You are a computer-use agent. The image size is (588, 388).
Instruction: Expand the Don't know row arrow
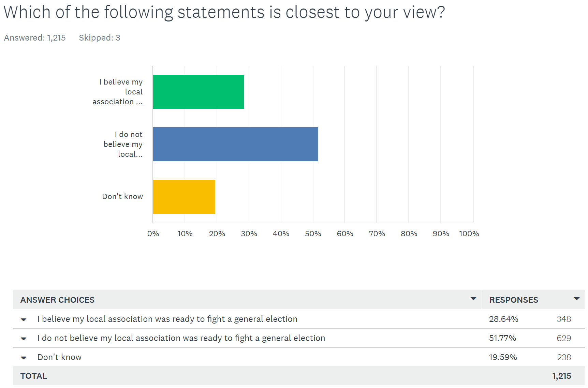pos(24,358)
